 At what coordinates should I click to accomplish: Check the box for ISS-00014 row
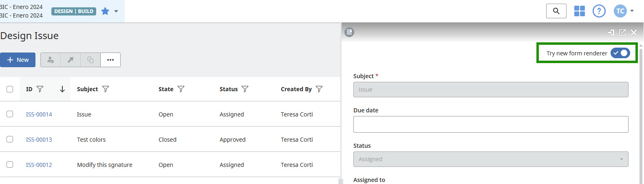pyautogui.click(x=10, y=114)
